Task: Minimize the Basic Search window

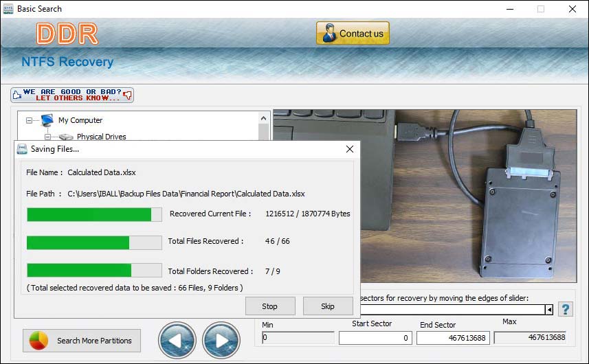Action: click(x=510, y=9)
